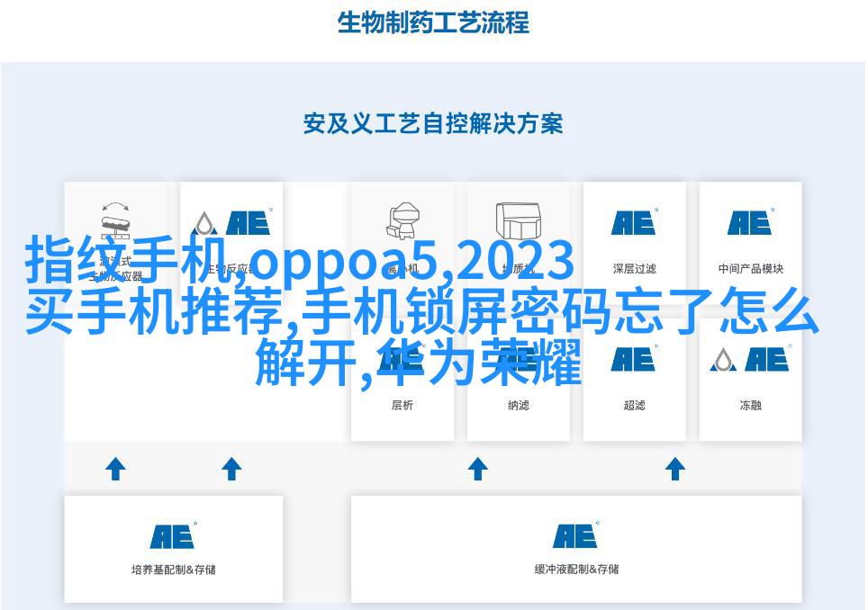Click the AE logo above 缓冲液配制&存储
The width and height of the screenshot is (868, 610).
[x=576, y=535]
